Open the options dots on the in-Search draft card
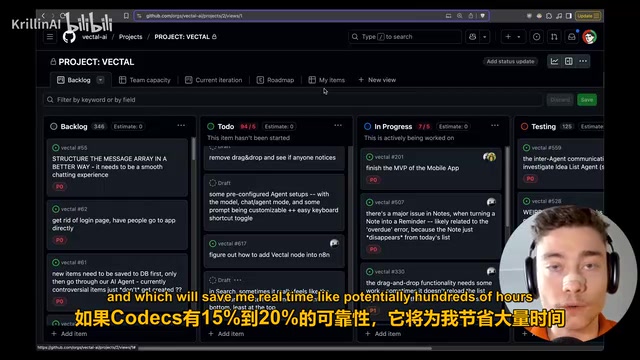 click(238, 280)
